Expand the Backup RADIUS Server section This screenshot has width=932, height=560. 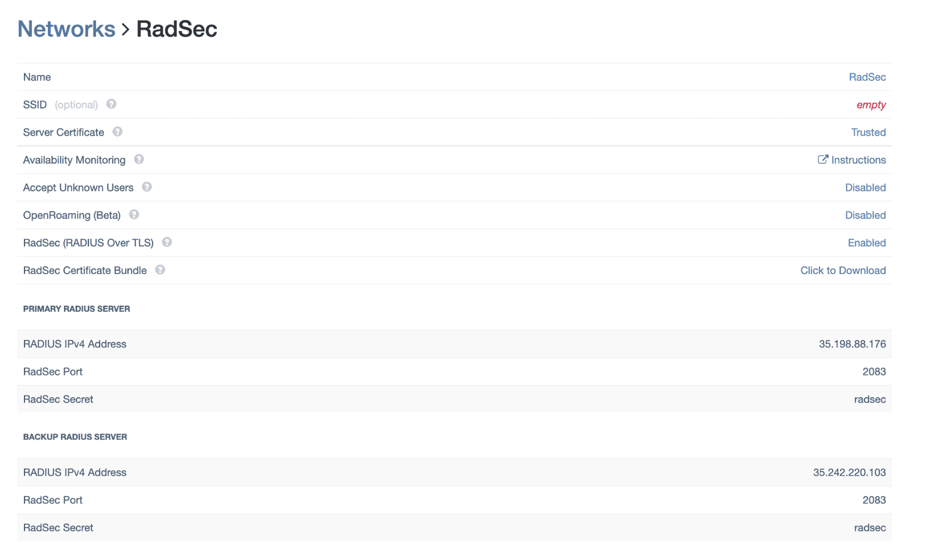tap(75, 437)
